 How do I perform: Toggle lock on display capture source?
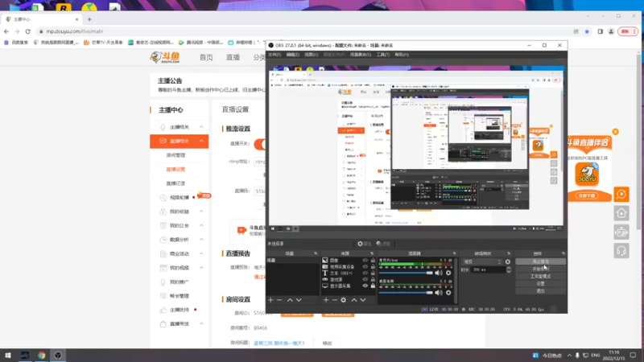[373, 286]
